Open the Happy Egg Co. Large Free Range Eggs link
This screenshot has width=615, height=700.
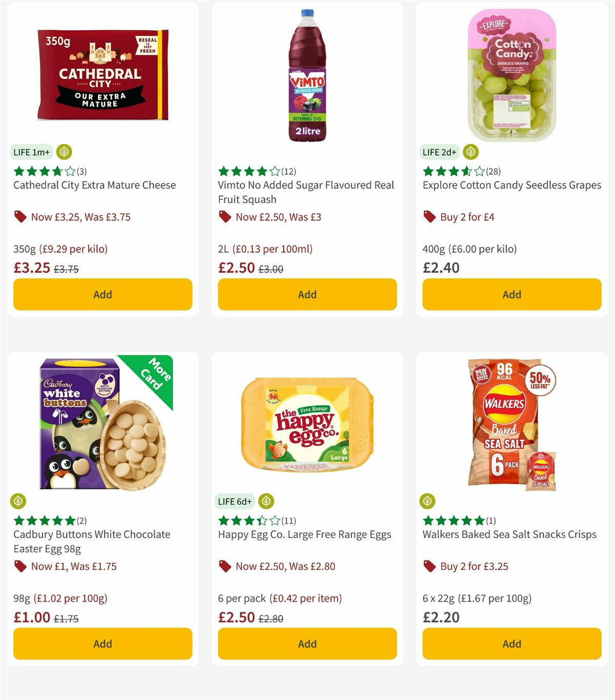point(304,534)
